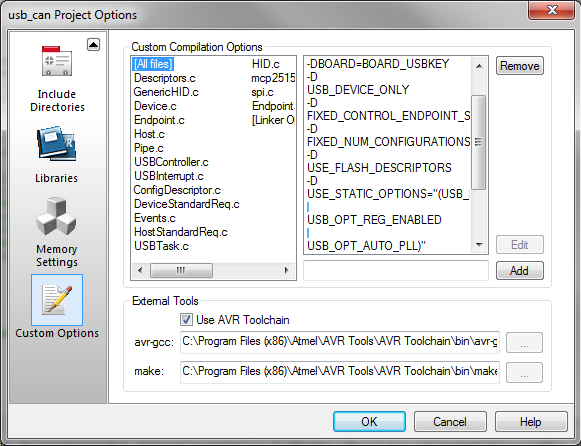Focus the new option text field

point(396,270)
